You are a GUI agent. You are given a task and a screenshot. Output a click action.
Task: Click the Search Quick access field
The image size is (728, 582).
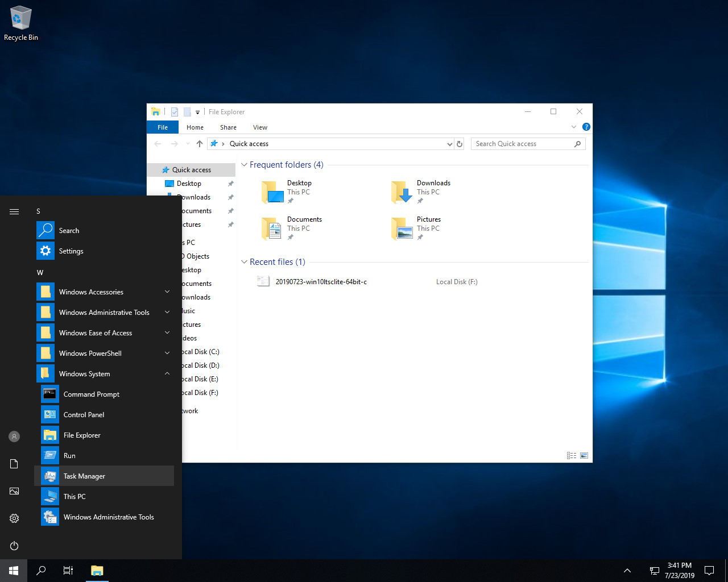(x=528, y=144)
